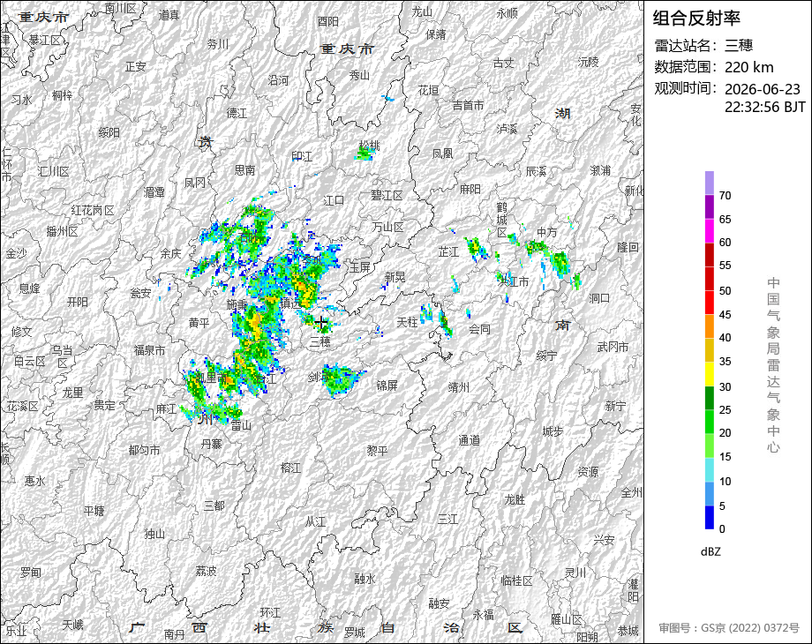Click the 丹寨 map label
This screenshot has width=812, height=644.
tap(211, 444)
